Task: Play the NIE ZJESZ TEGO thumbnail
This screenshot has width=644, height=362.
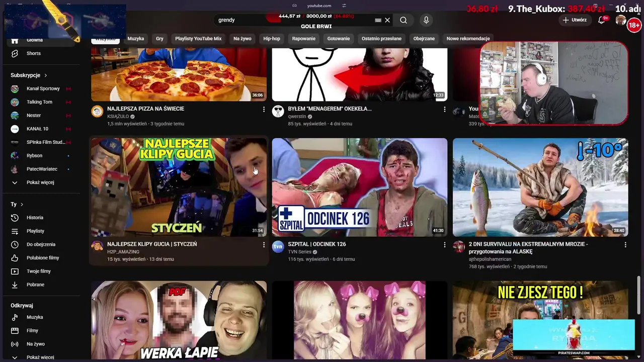Action: (540, 321)
